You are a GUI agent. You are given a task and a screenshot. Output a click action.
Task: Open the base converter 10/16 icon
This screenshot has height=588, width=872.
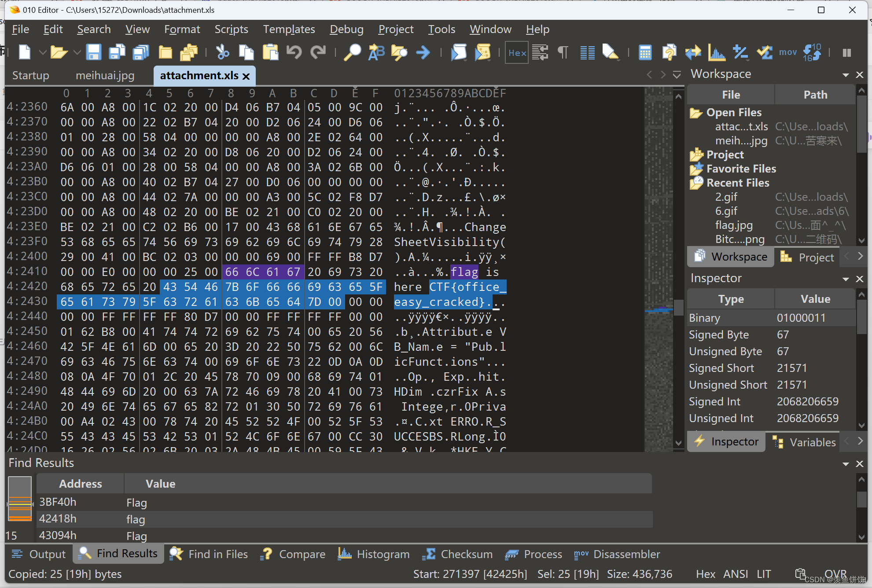pos(812,52)
